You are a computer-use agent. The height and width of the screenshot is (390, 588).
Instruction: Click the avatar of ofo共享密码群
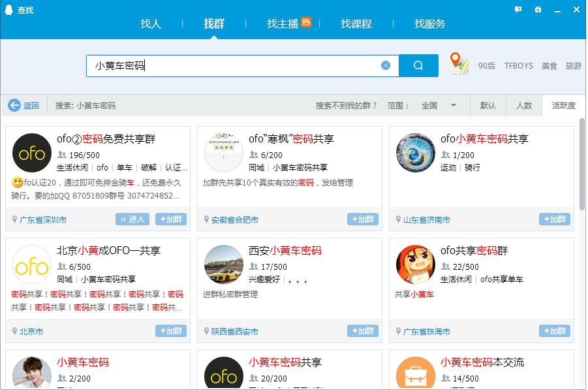point(416,265)
